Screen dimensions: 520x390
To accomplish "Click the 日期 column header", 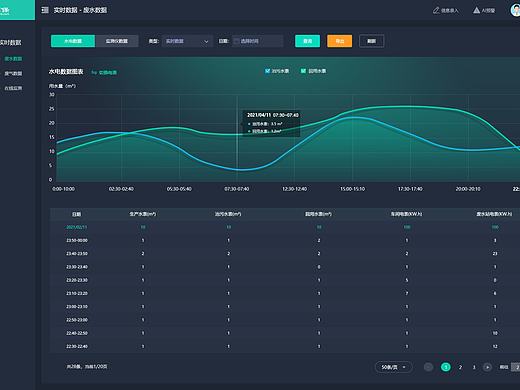I will pos(77,214).
